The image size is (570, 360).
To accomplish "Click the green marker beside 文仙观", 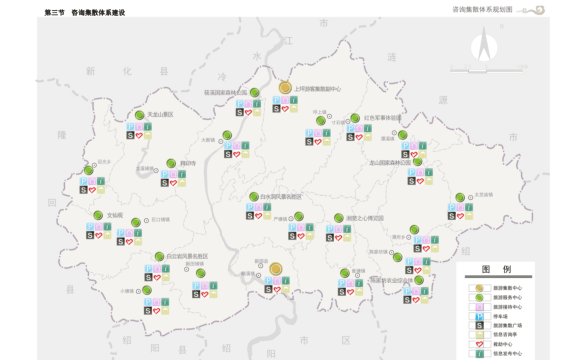I will (98, 215).
